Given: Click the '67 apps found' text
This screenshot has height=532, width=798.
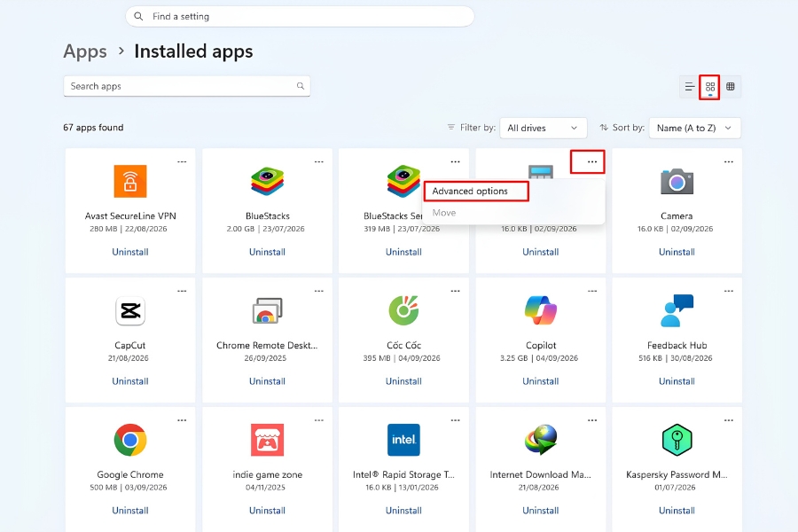Looking at the screenshot, I should pos(93,128).
